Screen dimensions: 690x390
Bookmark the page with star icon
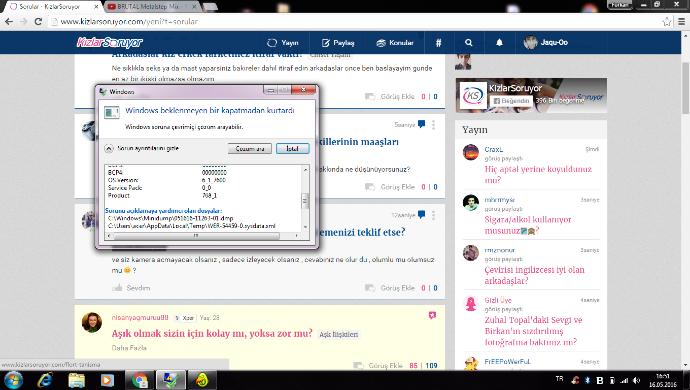(667, 21)
